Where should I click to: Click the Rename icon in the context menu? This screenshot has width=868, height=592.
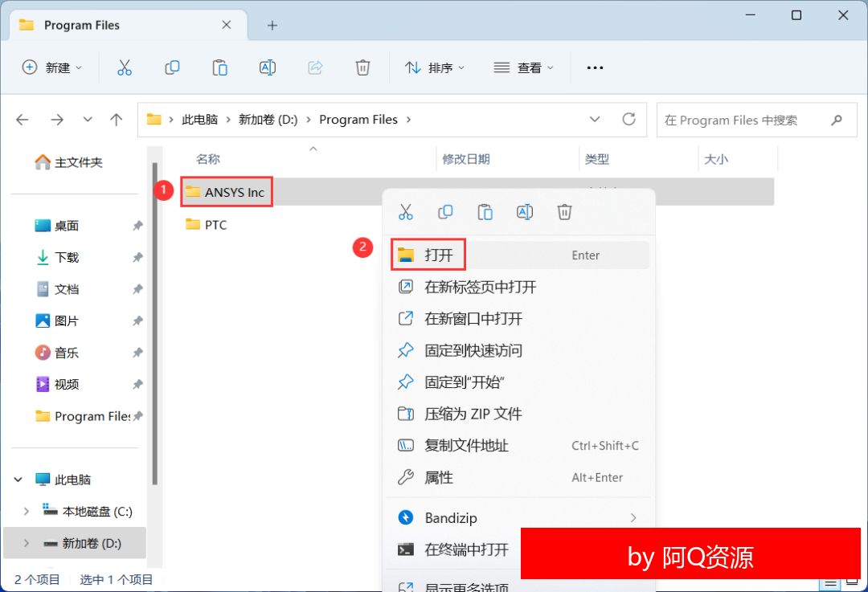tap(525, 212)
